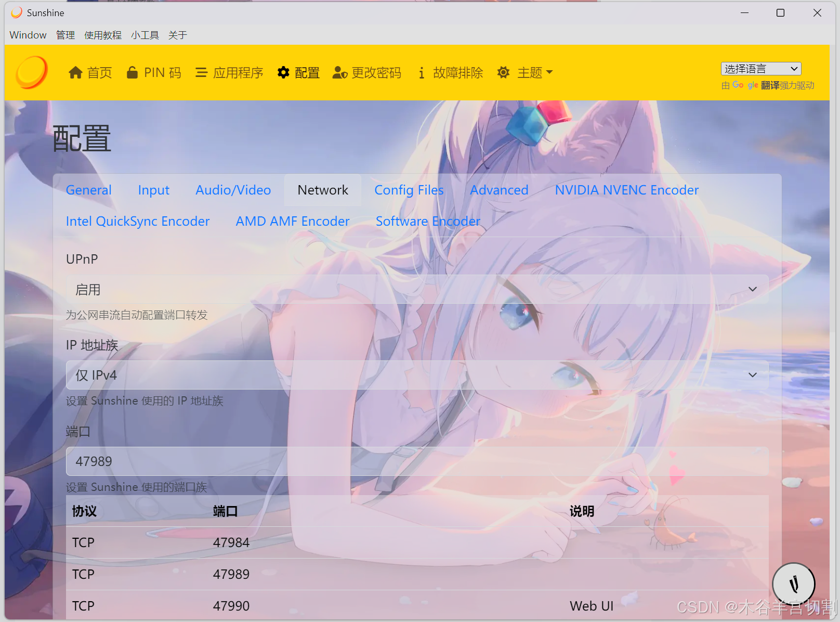Open the 管理 menu
The height and width of the screenshot is (622, 840).
coord(65,35)
